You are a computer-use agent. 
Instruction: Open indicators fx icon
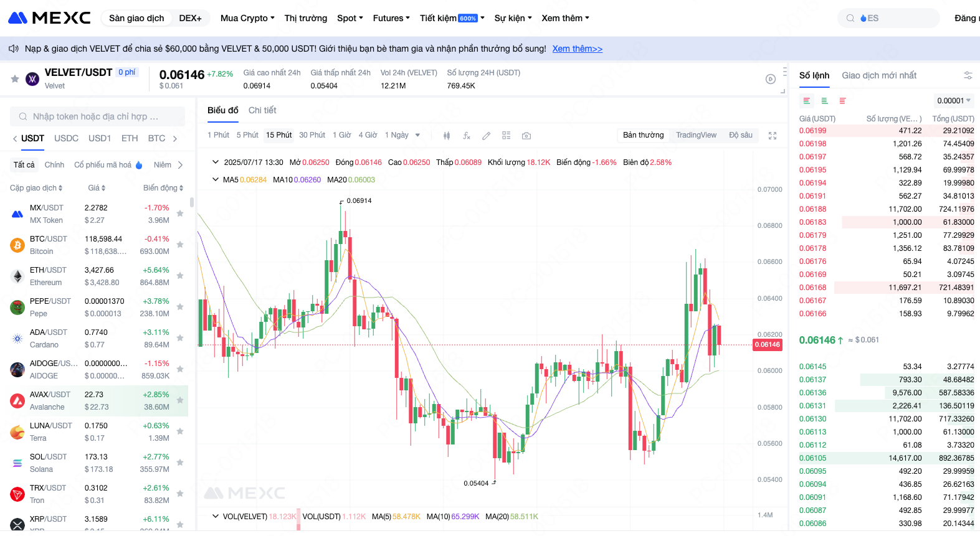click(467, 136)
